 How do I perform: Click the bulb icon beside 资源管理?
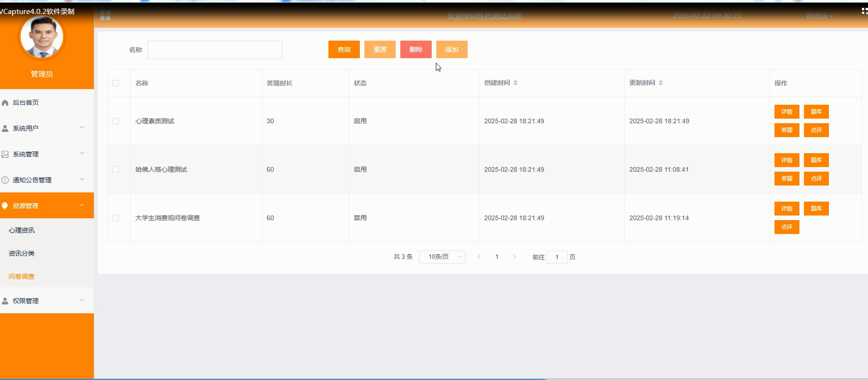(5, 205)
